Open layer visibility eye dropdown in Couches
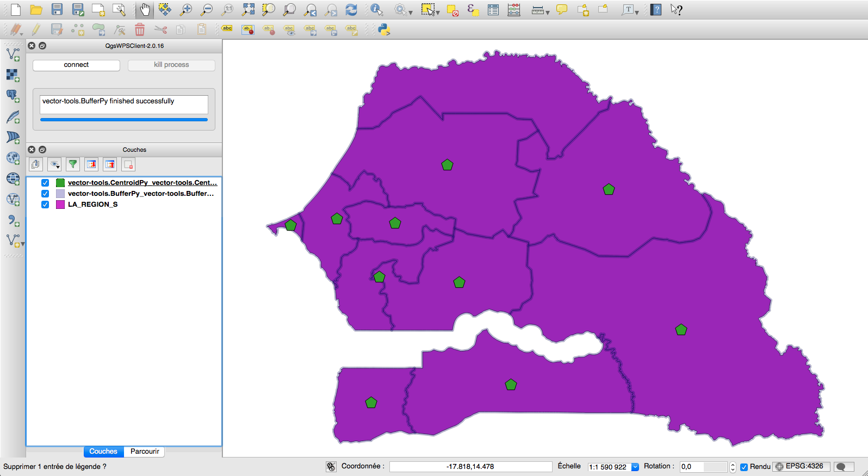Image resolution: width=868 pixels, height=476 pixels. 54,164
